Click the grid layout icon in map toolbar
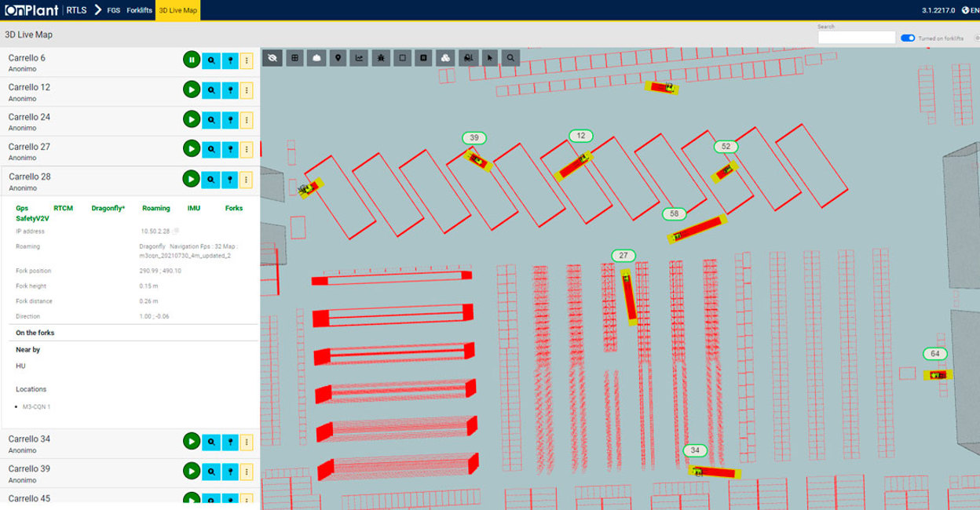Image resolution: width=980 pixels, height=510 pixels. [x=294, y=57]
